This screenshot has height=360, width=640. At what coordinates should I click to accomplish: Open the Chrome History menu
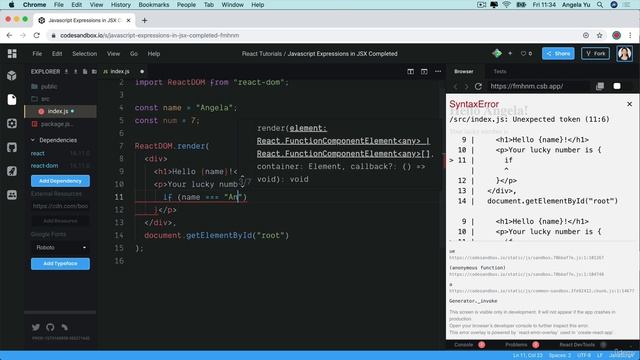pos(121,5)
